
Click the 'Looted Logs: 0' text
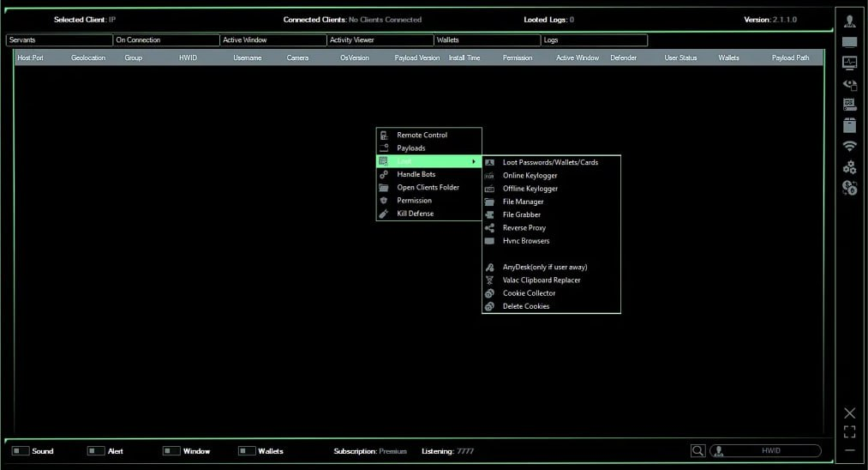548,20
